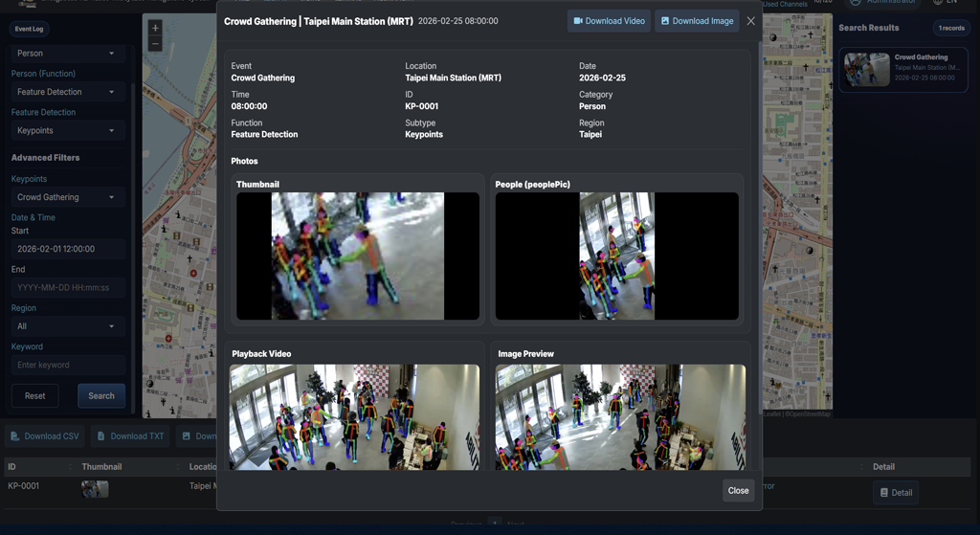Image resolution: width=980 pixels, height=535 pixels.
Task: Click the Taipei Main Station (MRT) location value
Action: click(x=453, y=78)
